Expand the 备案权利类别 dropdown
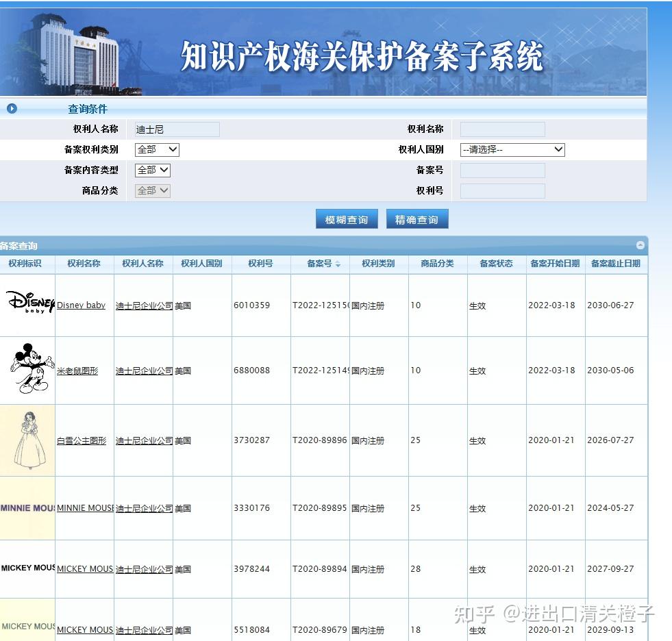 tap(157, 149)
